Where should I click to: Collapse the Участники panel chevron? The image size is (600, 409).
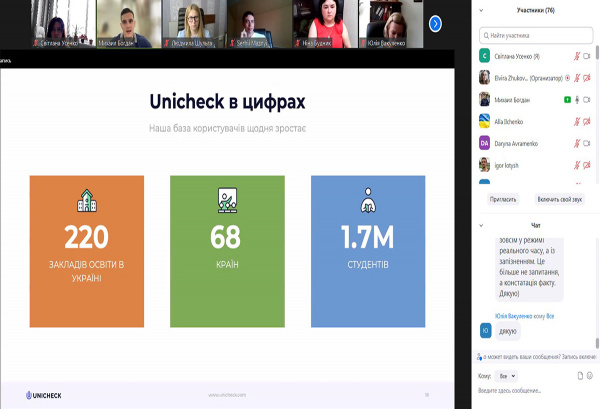click(x=481, y=11)
